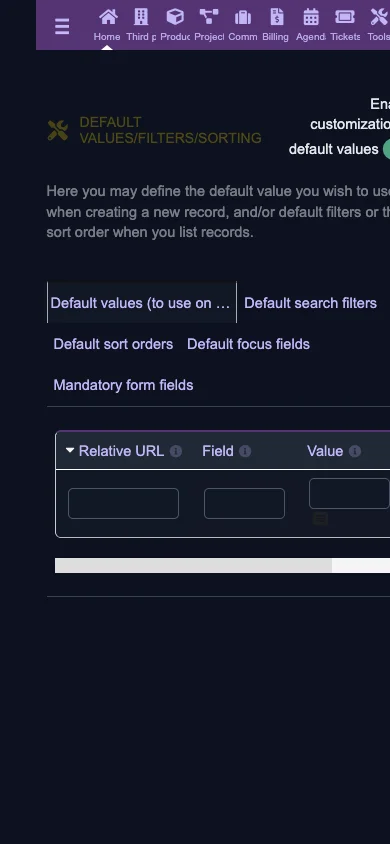Screen dimensions: 390x844
Task: Click the Field column header
Action: coord(218,451)
